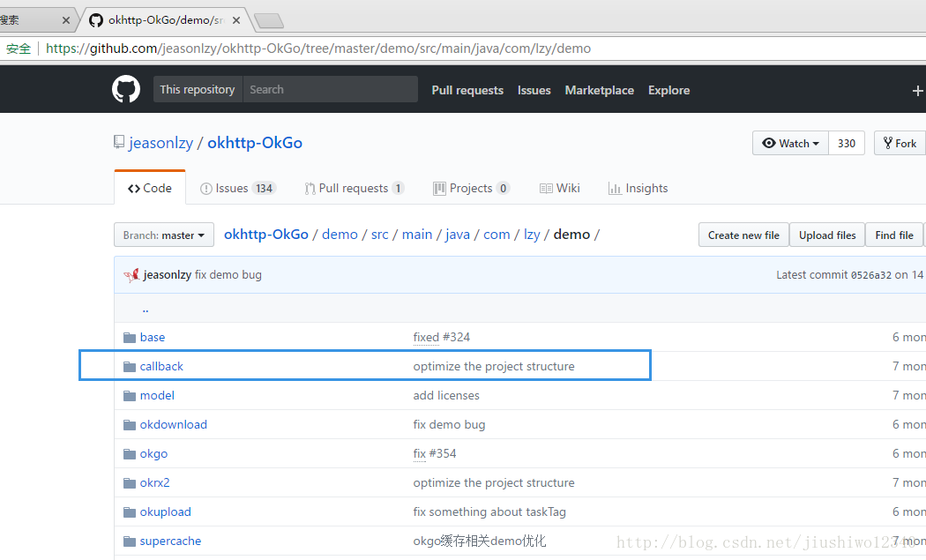The width and height of the screenshot is (926, 560).
Task: Switch to the Wiki tab
Action: 560,189
